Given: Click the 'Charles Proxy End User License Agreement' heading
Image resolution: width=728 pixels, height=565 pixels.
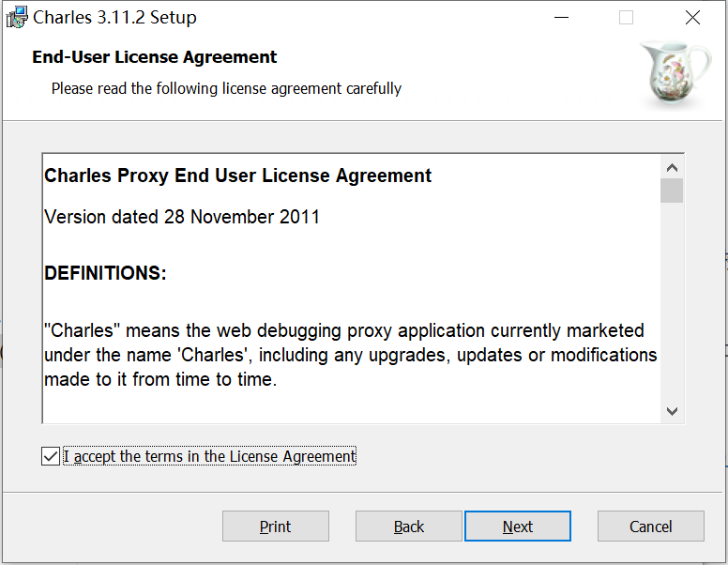Looking at the screenshot, I should coord(238,176).
